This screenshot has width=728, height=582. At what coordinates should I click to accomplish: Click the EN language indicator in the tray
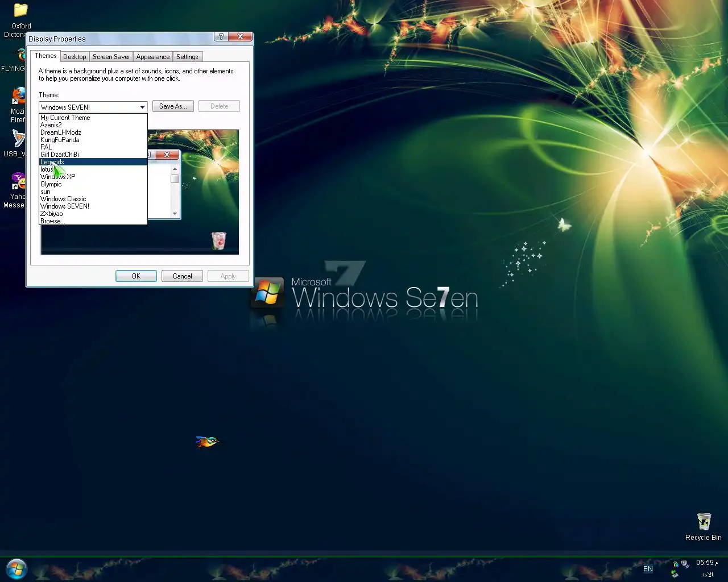point(648,568)
